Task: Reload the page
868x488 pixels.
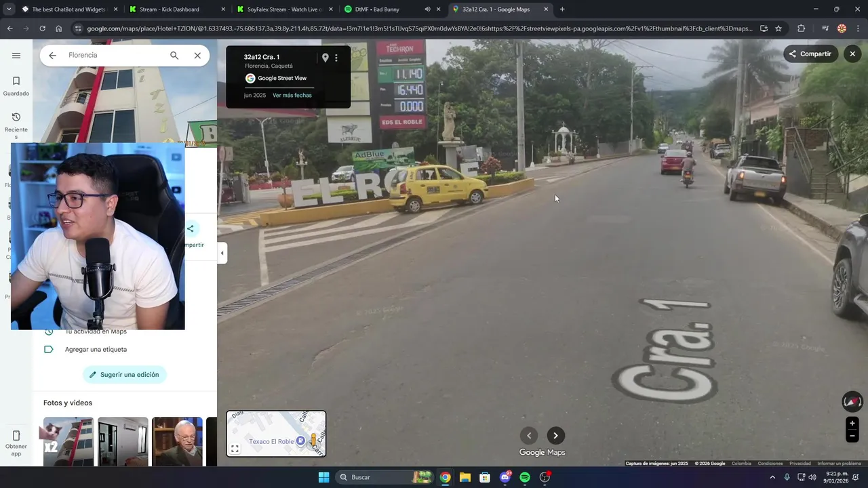Action: (42, 28)
